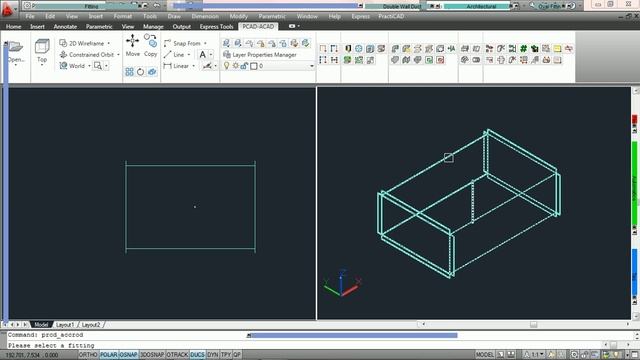Click the Linear dimension icon
This screenshot has height=360, width=640.
pos(167,65)
